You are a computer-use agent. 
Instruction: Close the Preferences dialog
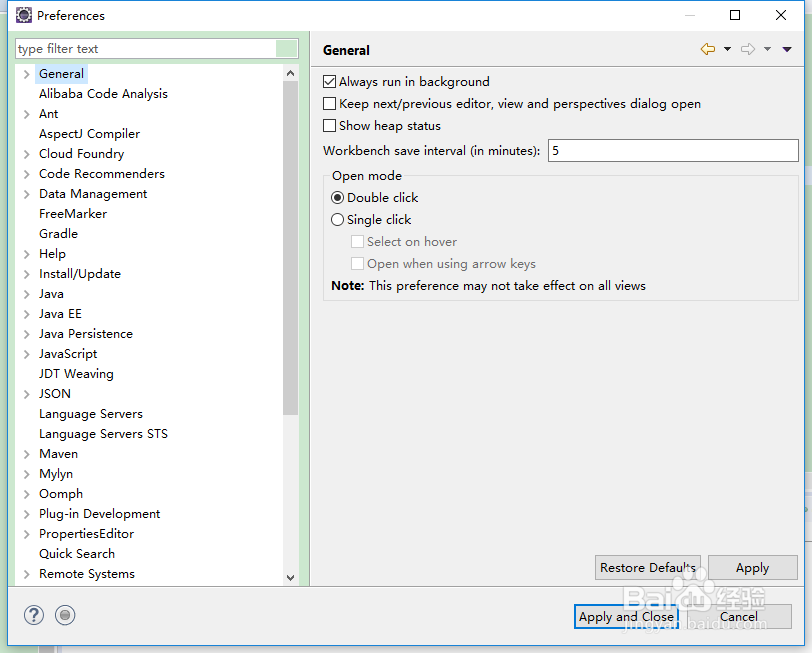[x=781, y=15]
